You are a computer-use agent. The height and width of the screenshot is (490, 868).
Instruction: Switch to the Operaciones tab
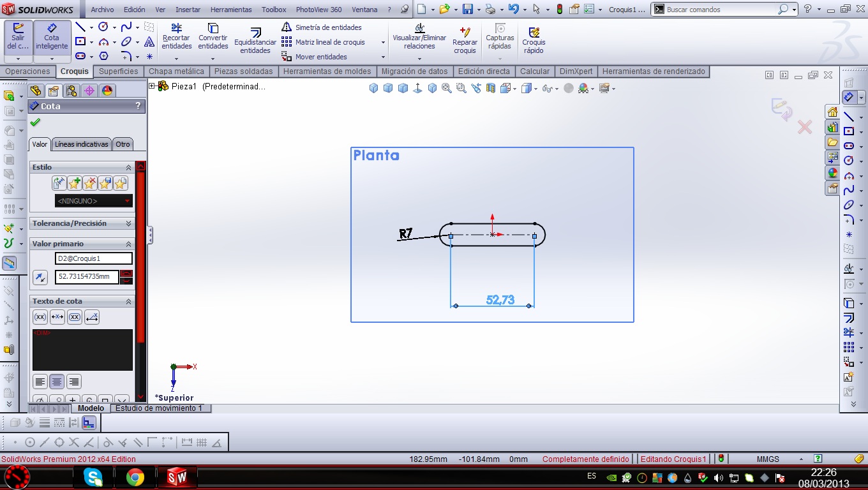tap(27, 71)
